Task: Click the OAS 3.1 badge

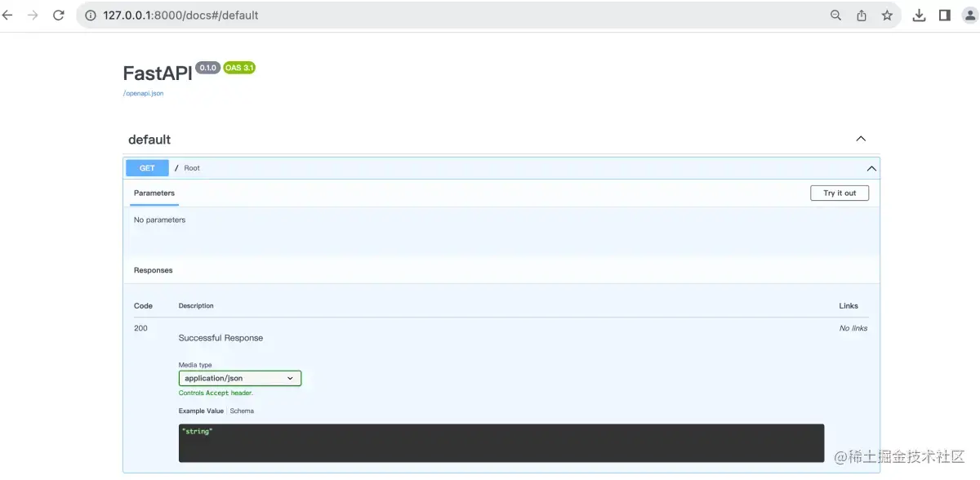Action: (x=240, y=68)
